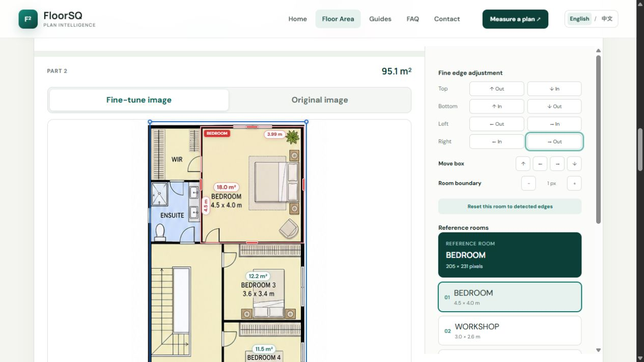Move box right with the right arrow
The height and width of the screenshot is (362, 644).
pyautogui.click(x=557, y=164)
